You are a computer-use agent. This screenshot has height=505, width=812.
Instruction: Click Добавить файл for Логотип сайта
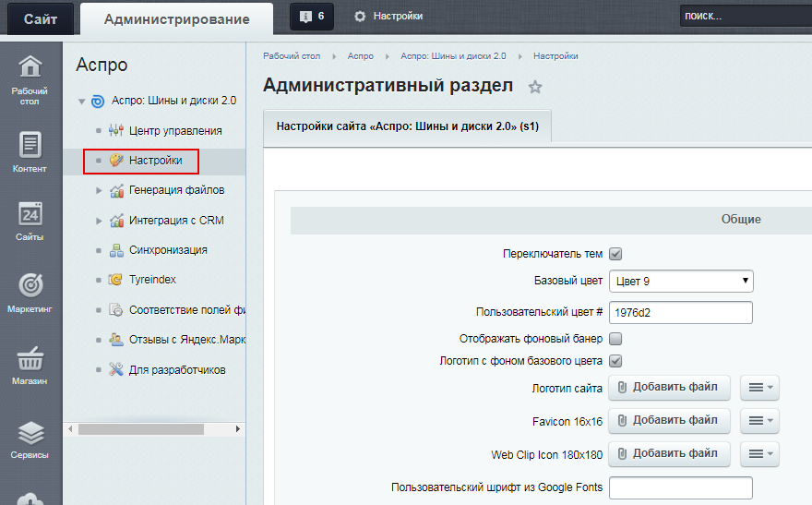point(669,388)
